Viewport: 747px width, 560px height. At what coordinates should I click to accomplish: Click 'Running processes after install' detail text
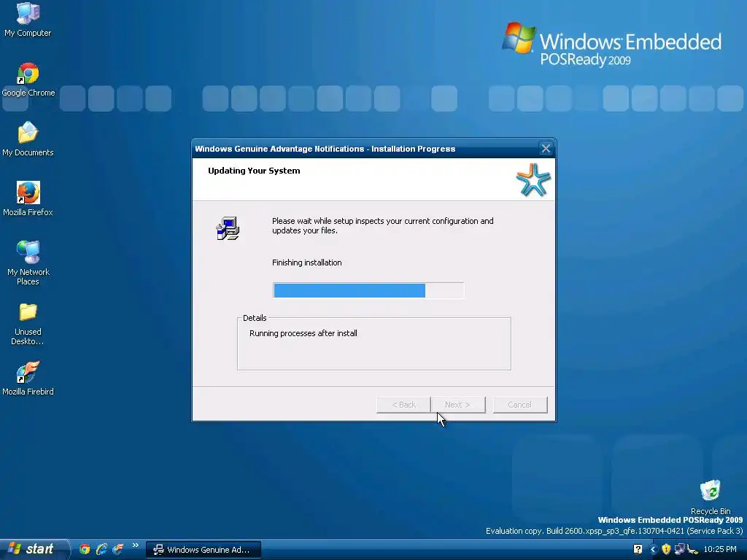coord(303,333)
